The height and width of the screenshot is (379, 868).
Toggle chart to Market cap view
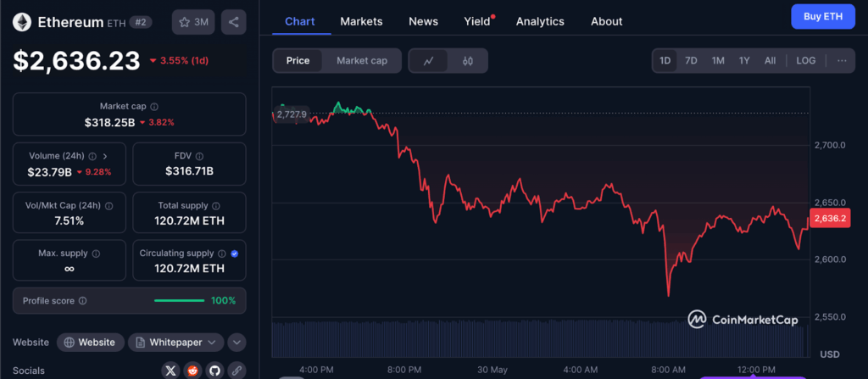361,60
